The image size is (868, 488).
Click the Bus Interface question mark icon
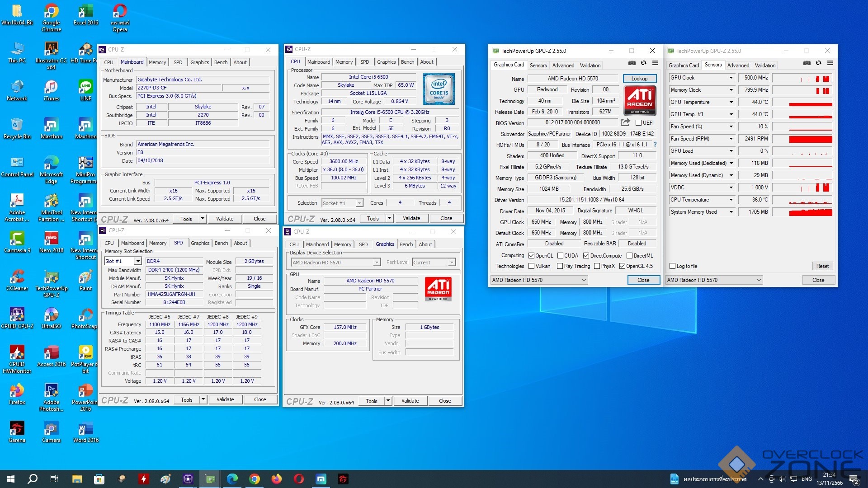coord(655,145)
